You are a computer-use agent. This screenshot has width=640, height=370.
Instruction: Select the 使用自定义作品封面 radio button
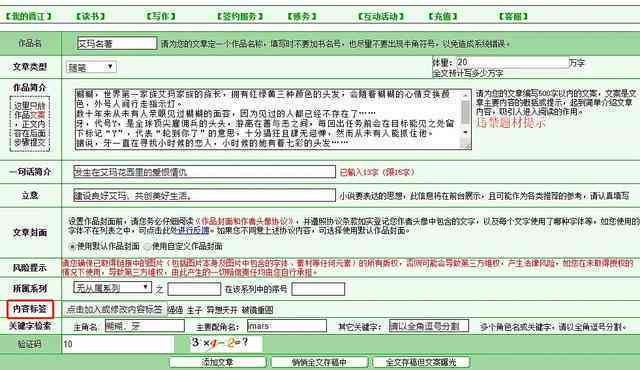click(147, 246)
